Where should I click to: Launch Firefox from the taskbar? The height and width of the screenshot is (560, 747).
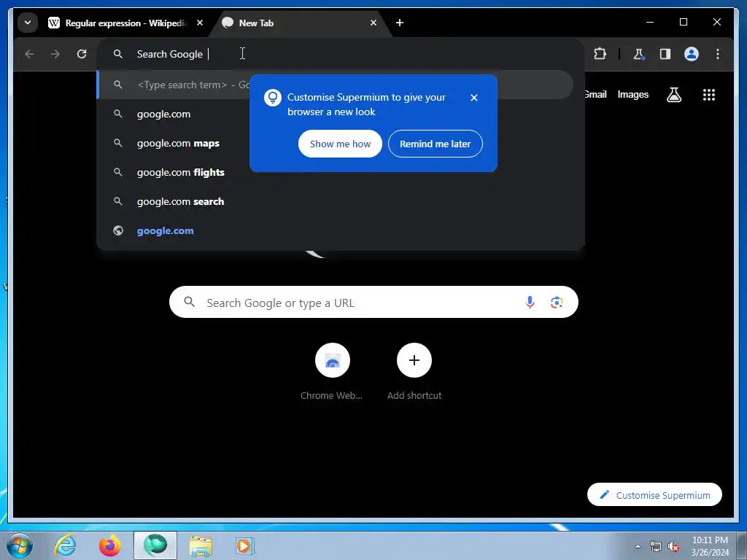pyautogui.click(x=110, y=545)
